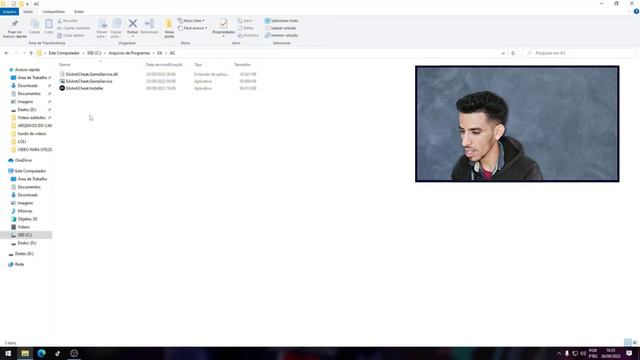
Task: Open the Arquivo tab
Action: pyautogui.click(x=9, y=12)
